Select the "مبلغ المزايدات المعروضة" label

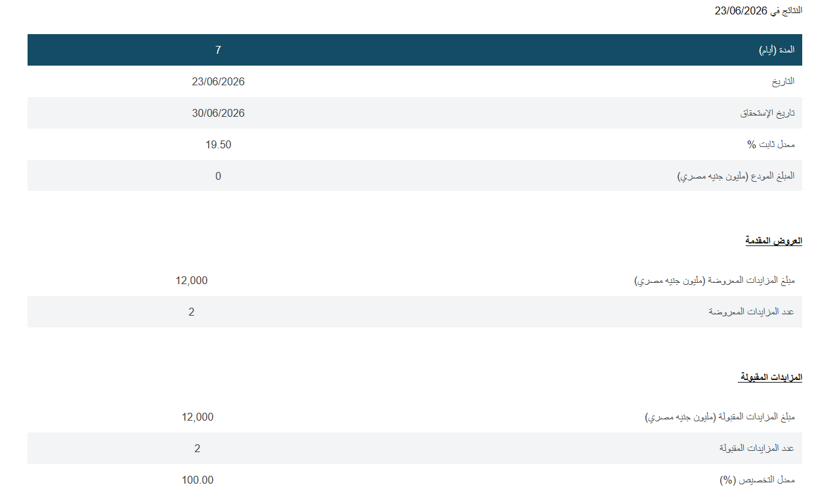pyautogui.click(x=751, y=280)
